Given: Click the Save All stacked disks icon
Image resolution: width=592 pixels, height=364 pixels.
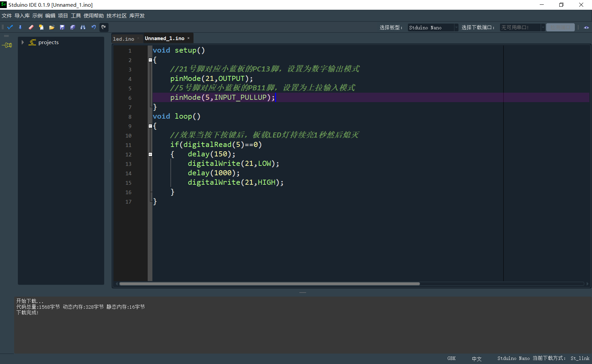Looking at the screenshot, I should click(x=72, y=27).
